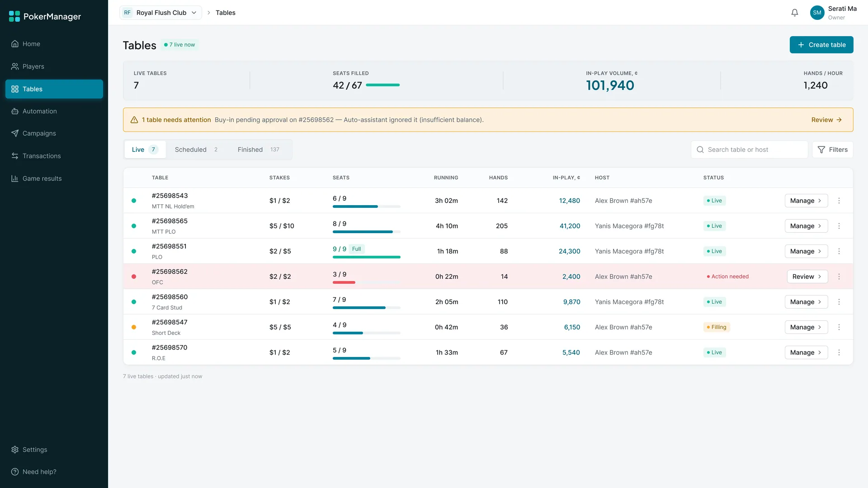868x488 pixels.
Task: Open more options for table #25698543
Action: (839, 201)
